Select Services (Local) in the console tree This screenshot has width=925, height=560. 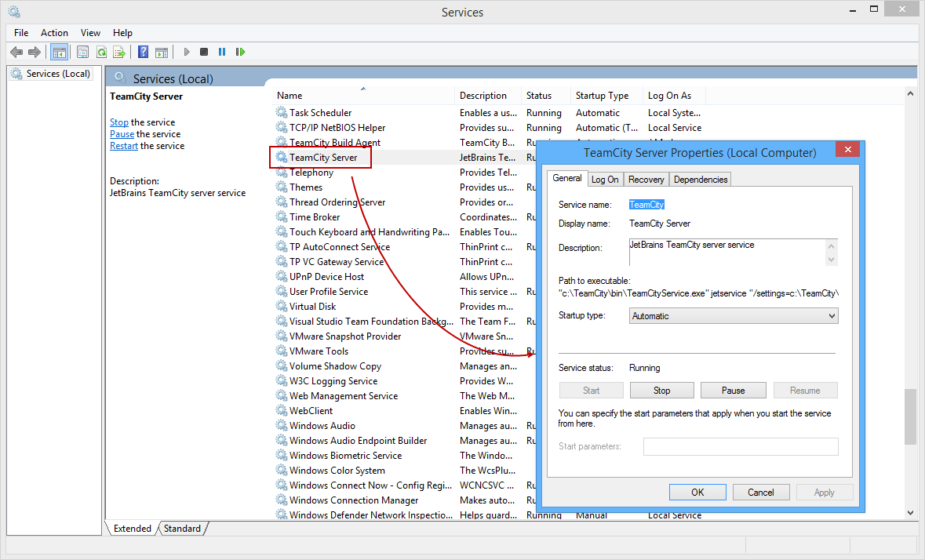click(51, 74)
